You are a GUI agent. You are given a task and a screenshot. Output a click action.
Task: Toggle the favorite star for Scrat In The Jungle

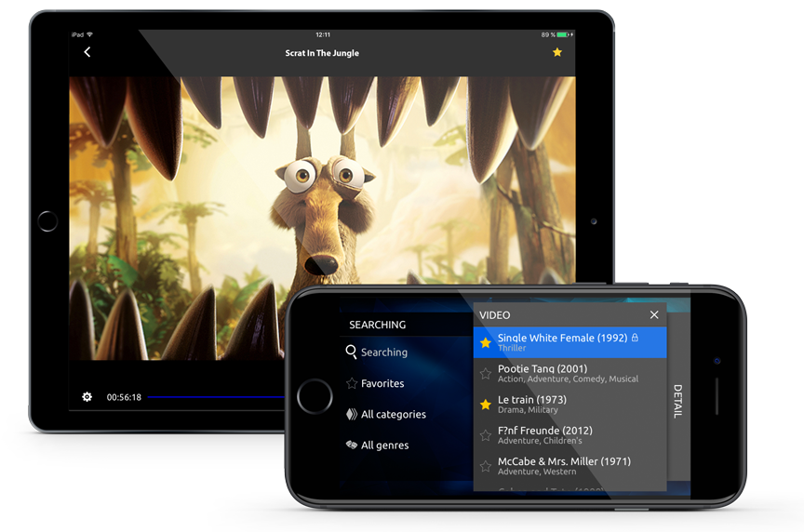(x=557, y=52)
